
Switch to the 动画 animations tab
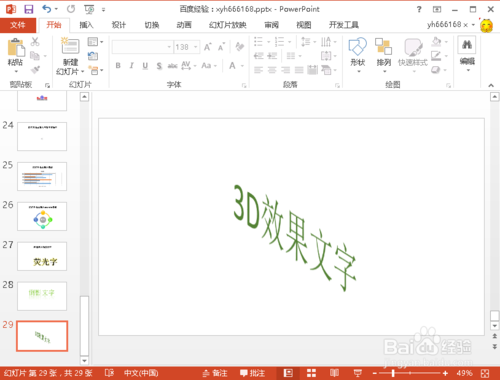tap(184, 25)
